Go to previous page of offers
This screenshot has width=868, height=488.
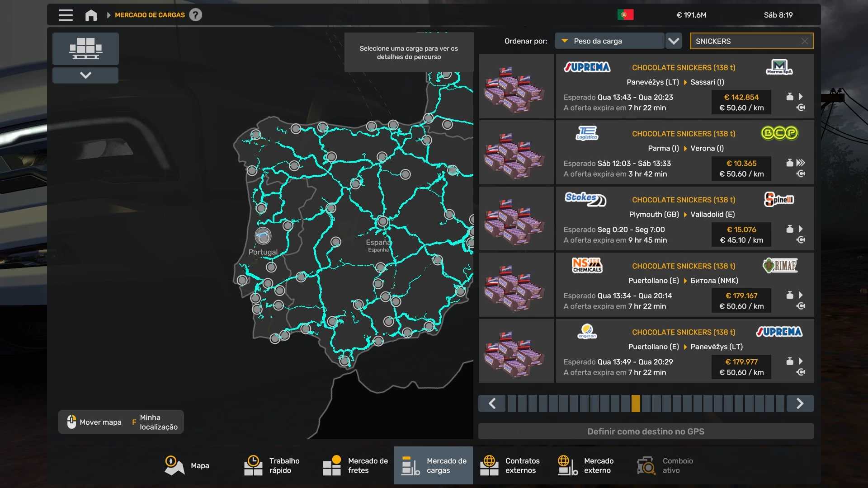(x=492, y=404)
